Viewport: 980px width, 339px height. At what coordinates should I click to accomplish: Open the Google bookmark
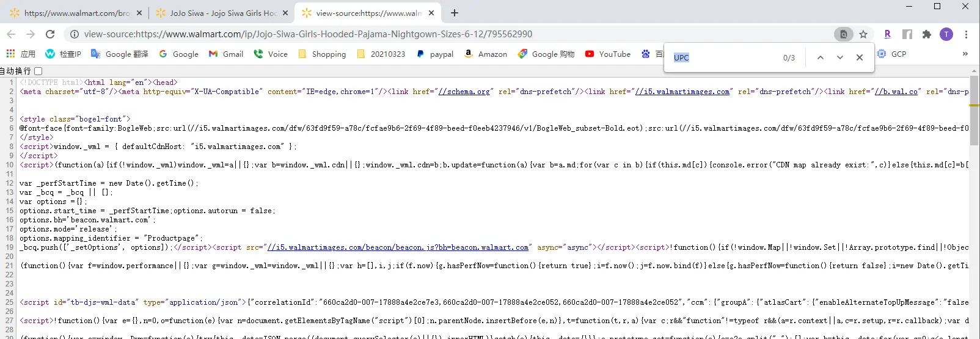point(178,54)
